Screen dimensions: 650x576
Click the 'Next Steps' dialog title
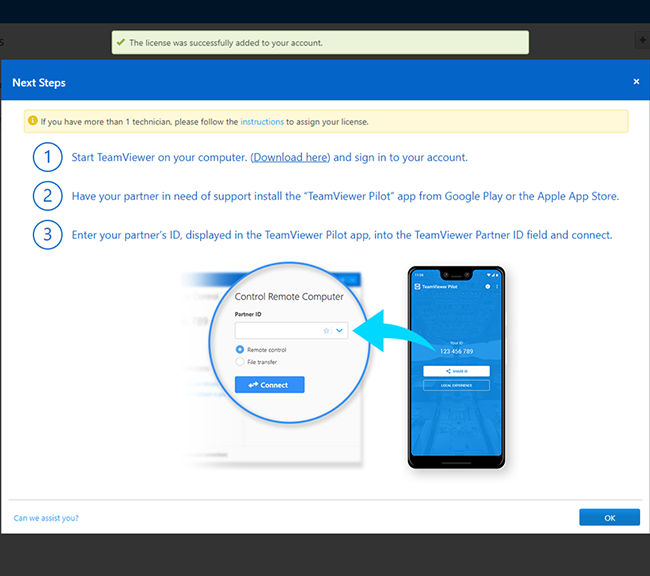pyautogui.click(x=39, y=83)
